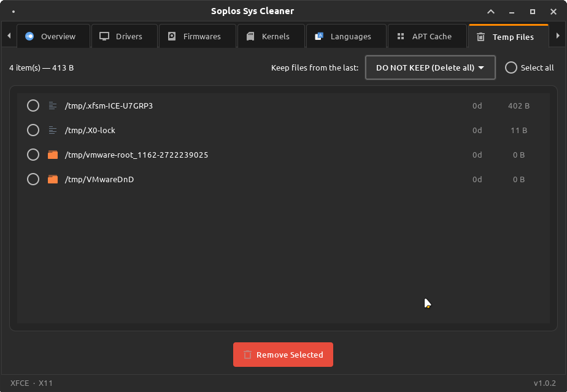Image resolution: width=567 pixels, height=392 pixels.
Task: Open the Drivers tab
Action: [125, 36]
